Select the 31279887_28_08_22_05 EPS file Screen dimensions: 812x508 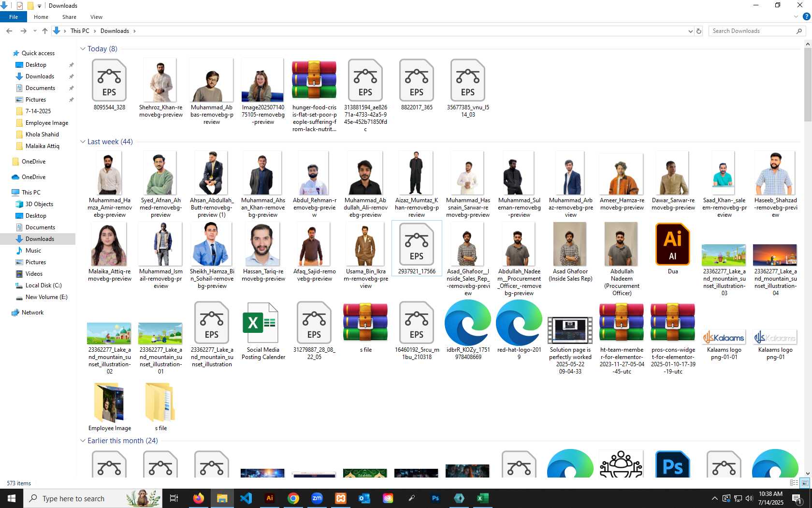pyautogui.click(x=314, y=331)
